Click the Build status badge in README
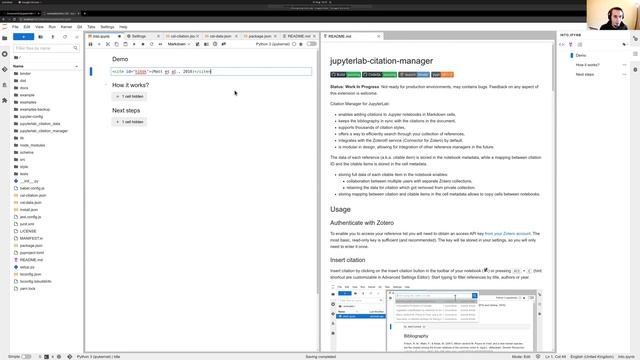Viewport: 640px width, 360px height. pos(345,75)
